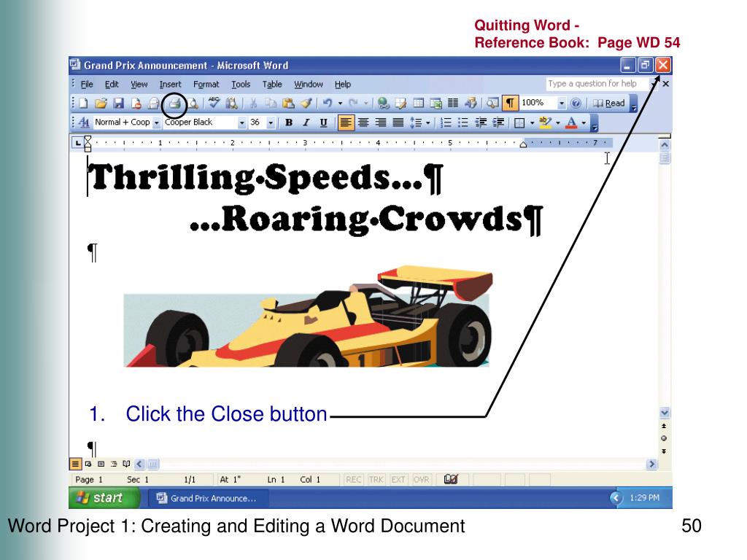Open the 100% zoom dropdown
Image resolution: width=747 pixels, height=560 pixels.
(x=562, y=103)
